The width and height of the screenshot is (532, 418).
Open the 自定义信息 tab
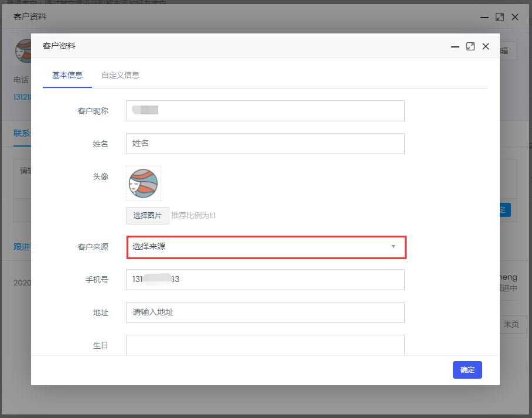[120, 75]
